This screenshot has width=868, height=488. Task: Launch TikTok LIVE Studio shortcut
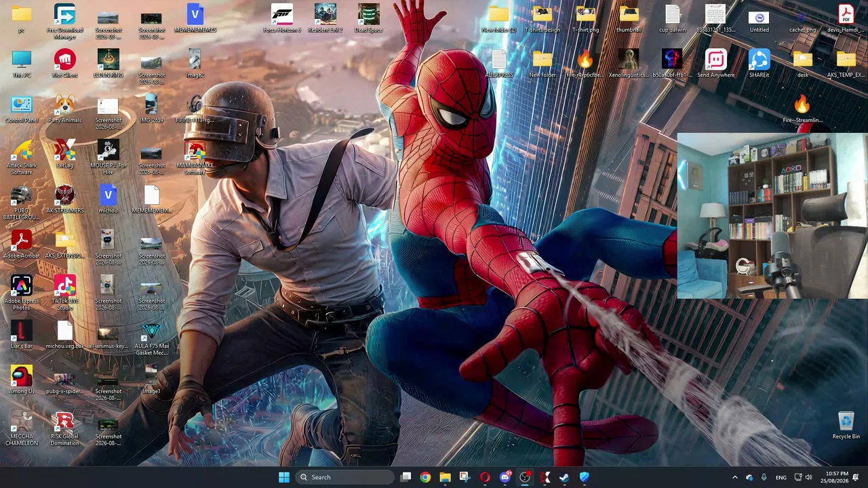pyautogui.click(x=64, y=293)
